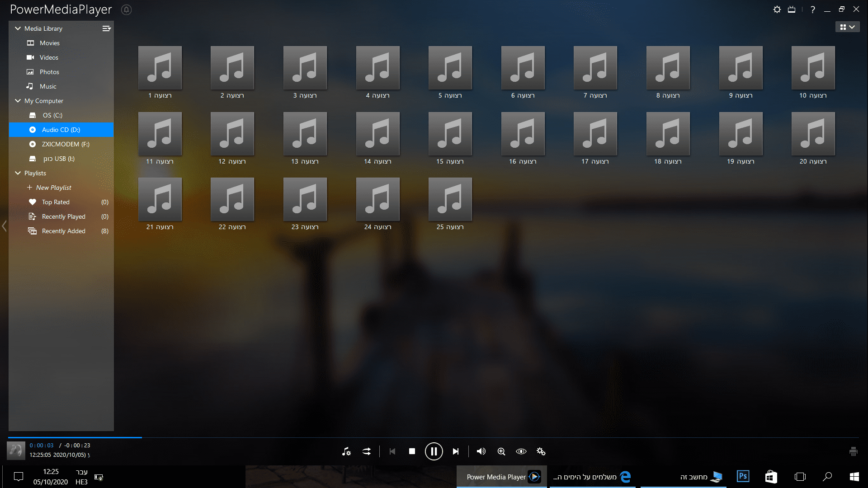Select Music in Media Library
Viewport: 868px width, 488px height.
pos(48,86)
